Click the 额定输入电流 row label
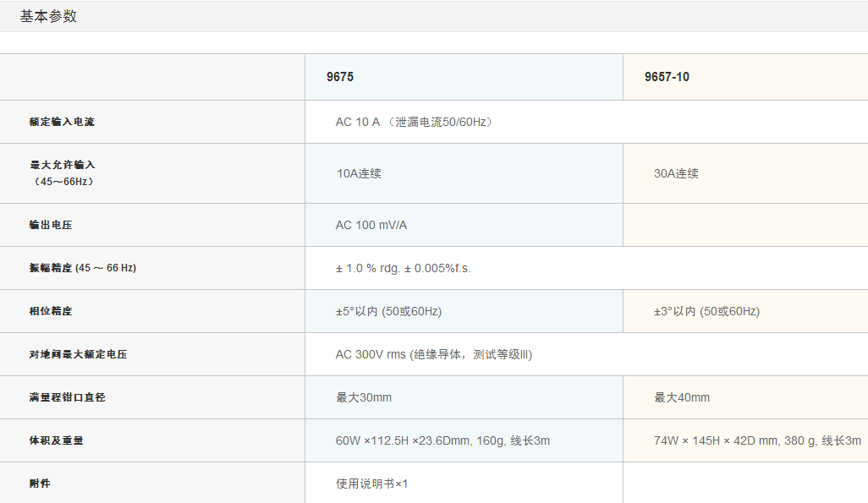868x503 pixels. coord(62,122)
